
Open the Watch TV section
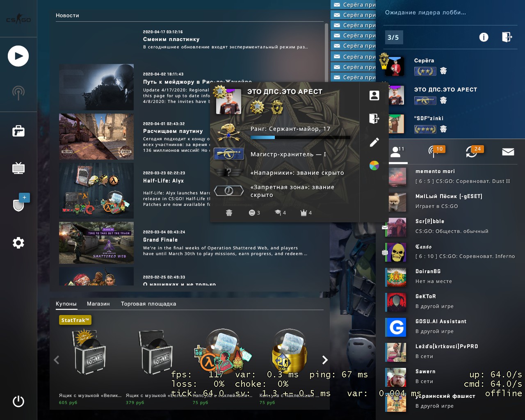(18, 168)
